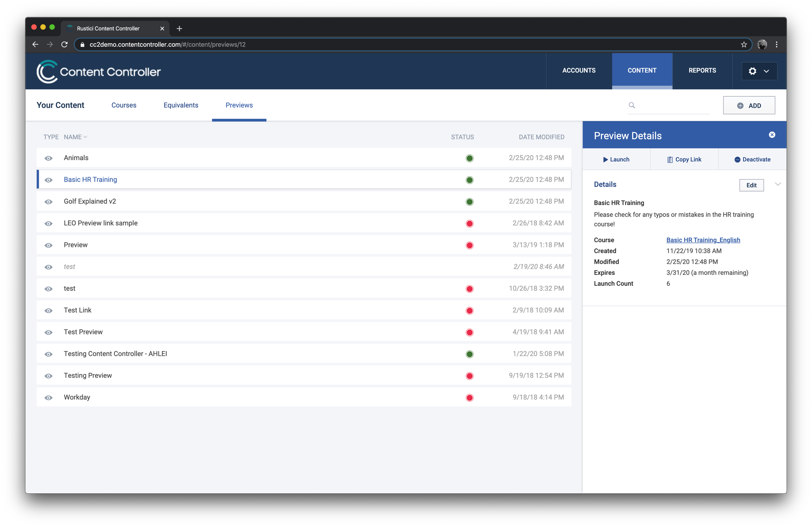Click the Copy Link clipboard icon
This screenshot has height=527, width=812.
[x=670, y=159]
